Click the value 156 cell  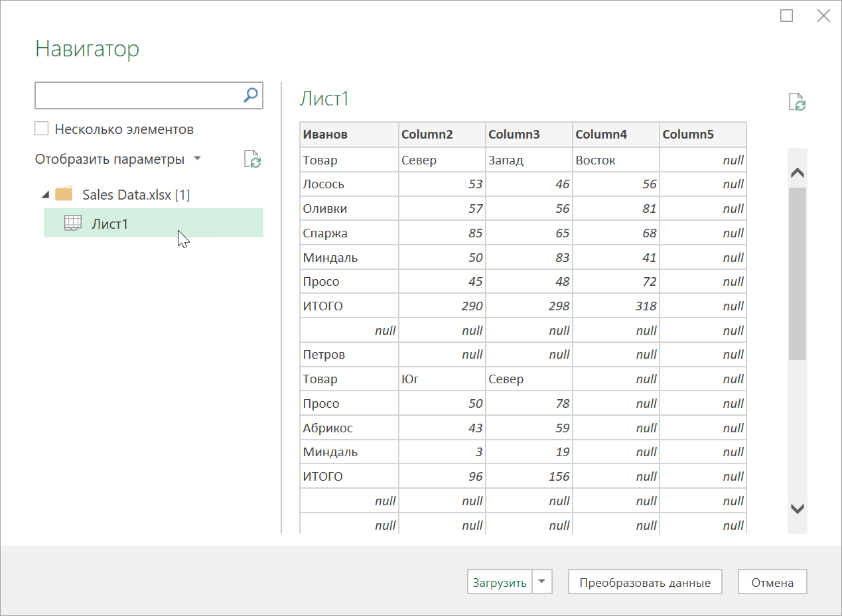click(x=529, y=477)
